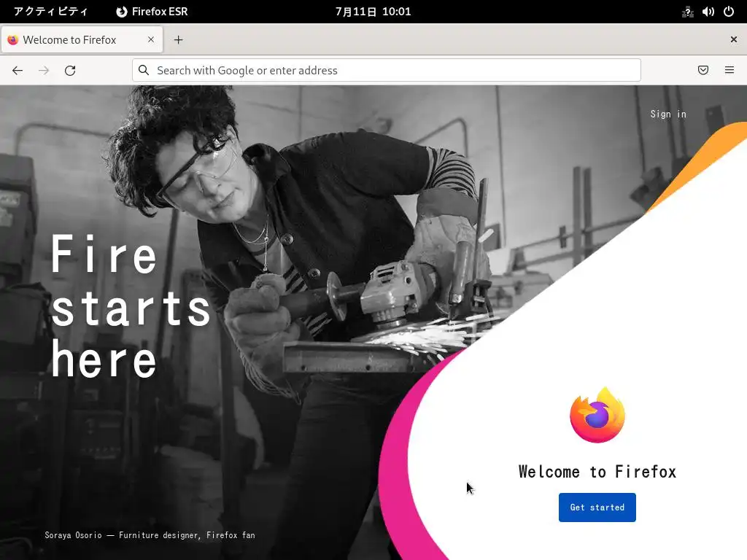Open the Save to Pocket icon

click(703, 70)
